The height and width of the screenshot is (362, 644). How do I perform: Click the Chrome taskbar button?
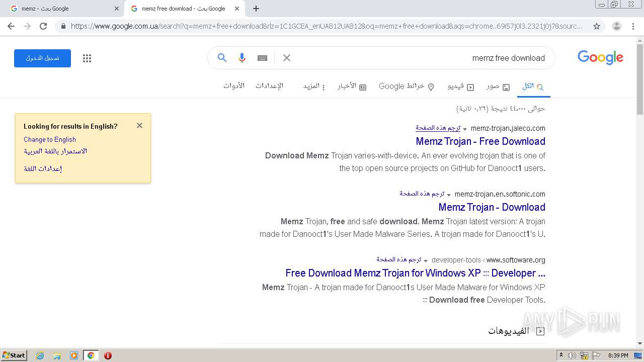(91, 355)
